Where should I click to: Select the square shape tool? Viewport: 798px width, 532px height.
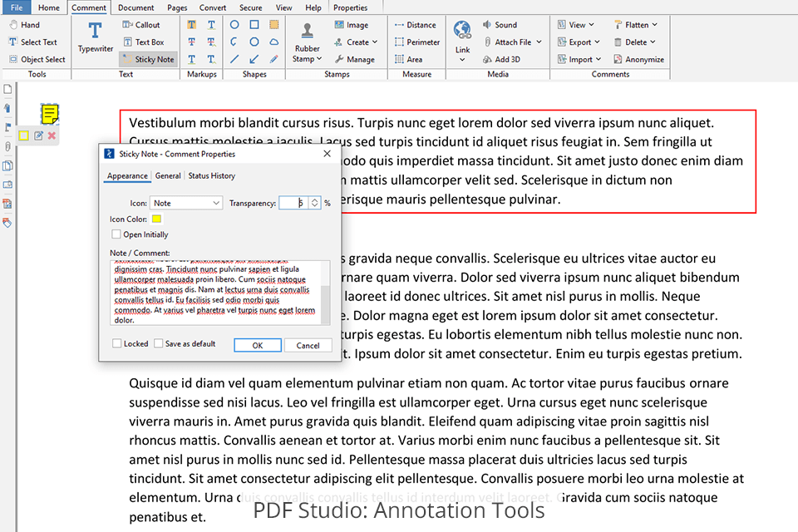click(x=254, y=24)
